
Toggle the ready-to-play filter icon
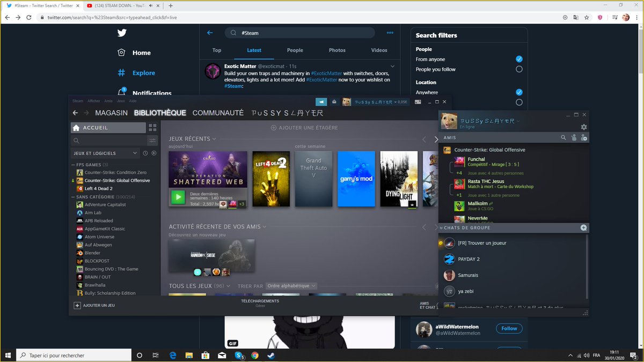[x=154, y=153]
